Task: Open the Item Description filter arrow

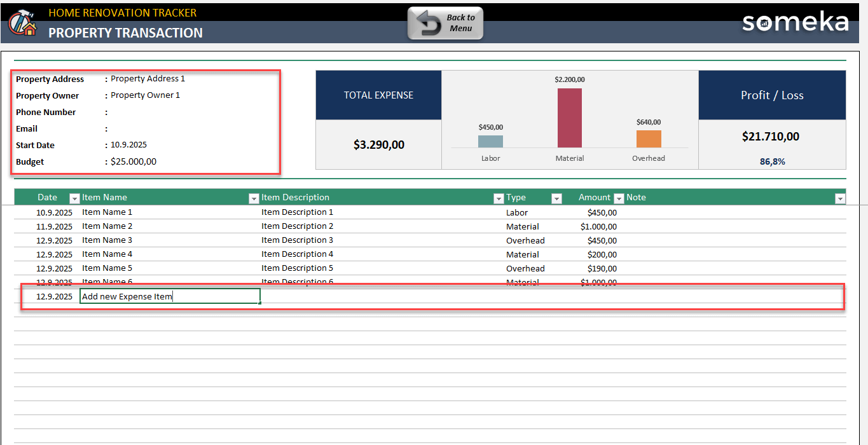Action: [499, 198]
